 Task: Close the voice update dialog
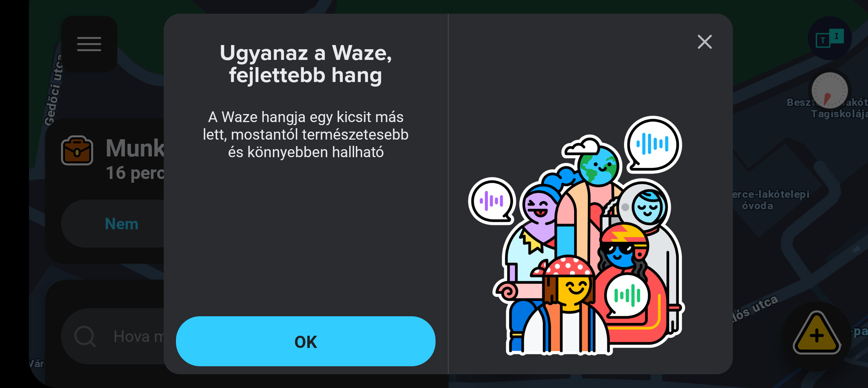pyautogui.click(x=705, y=42)
